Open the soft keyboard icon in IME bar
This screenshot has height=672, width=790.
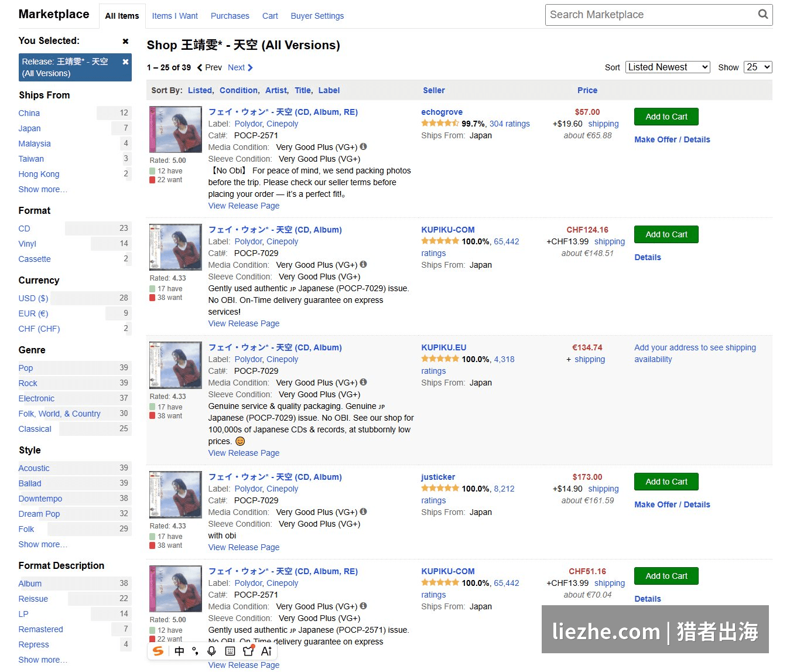pos(230,651)
